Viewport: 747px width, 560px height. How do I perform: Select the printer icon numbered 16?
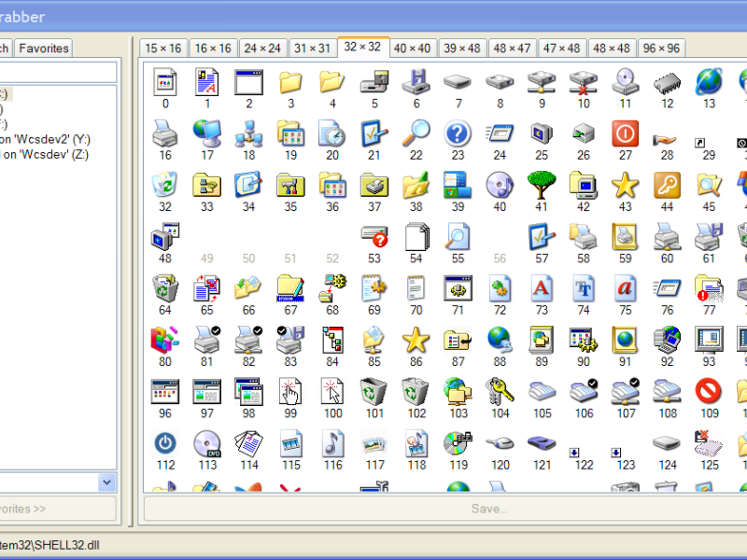point(165,133)
